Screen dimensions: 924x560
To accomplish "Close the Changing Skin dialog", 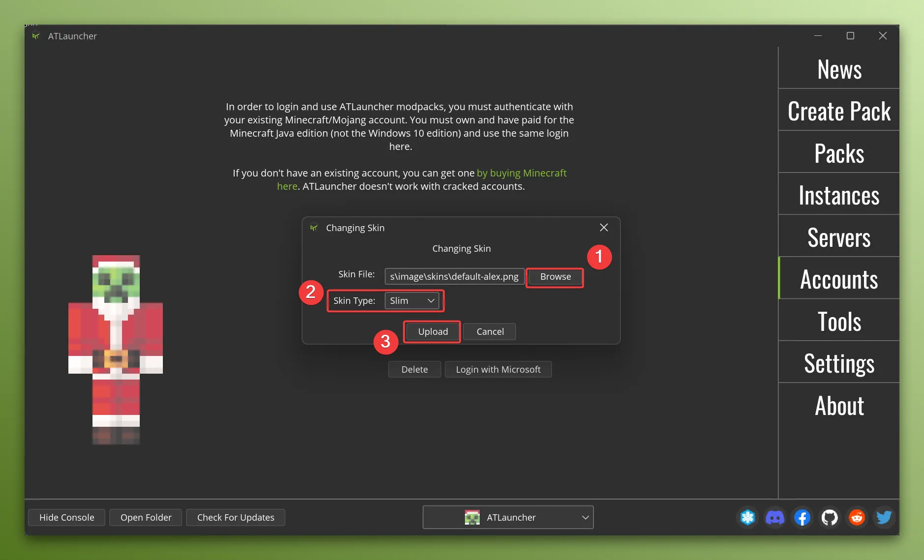I will [604, 228].
